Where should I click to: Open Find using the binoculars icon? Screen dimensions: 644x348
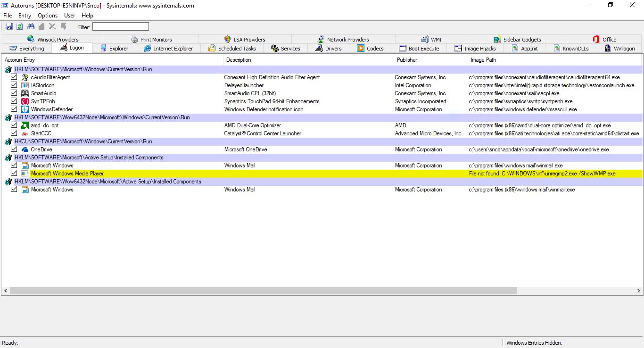coord(31,26)
